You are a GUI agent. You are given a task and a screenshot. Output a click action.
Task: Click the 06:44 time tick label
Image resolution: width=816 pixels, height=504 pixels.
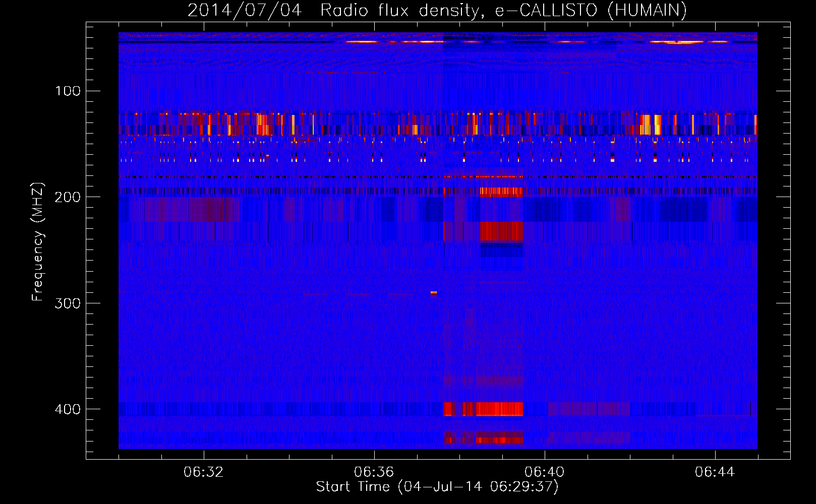(715, 472)
